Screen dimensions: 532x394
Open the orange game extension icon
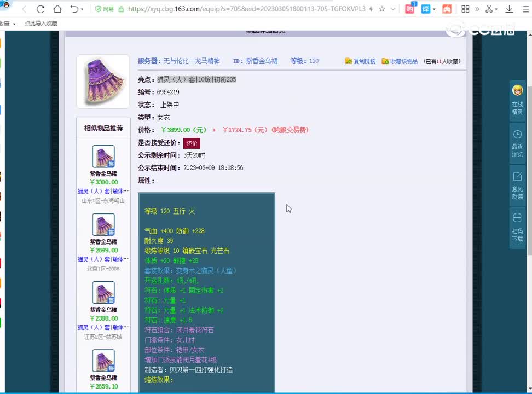pos(447,9)
